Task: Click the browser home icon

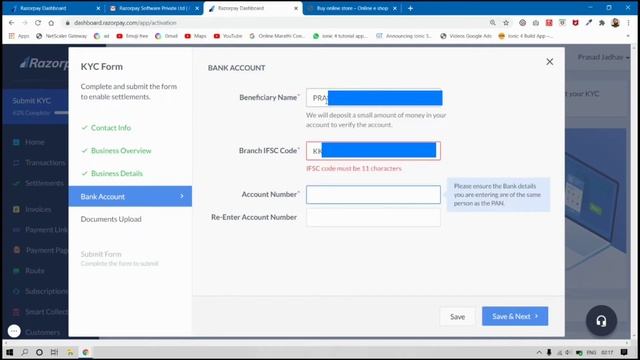Action: point(51,23)
